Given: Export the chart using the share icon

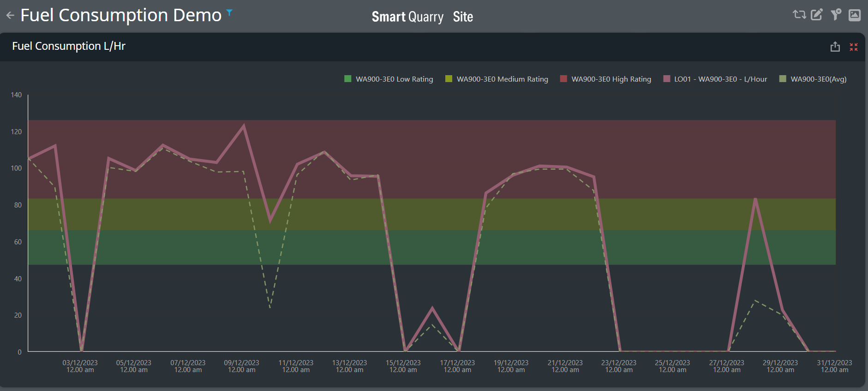Looking at the screenshot, I should pyautogui.click(x=835, y=47).
